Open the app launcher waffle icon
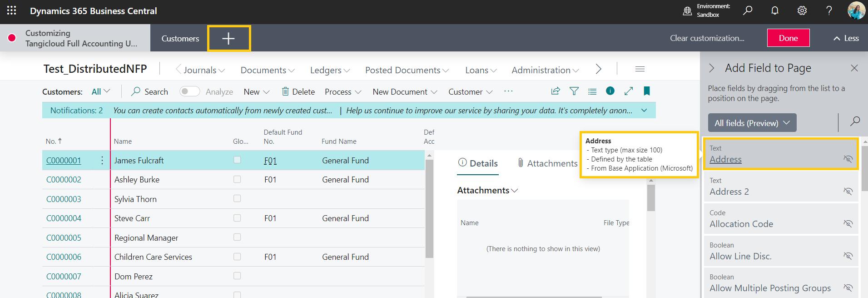The height and width of the screenshot is (298, 868). [x=12, y=10]
